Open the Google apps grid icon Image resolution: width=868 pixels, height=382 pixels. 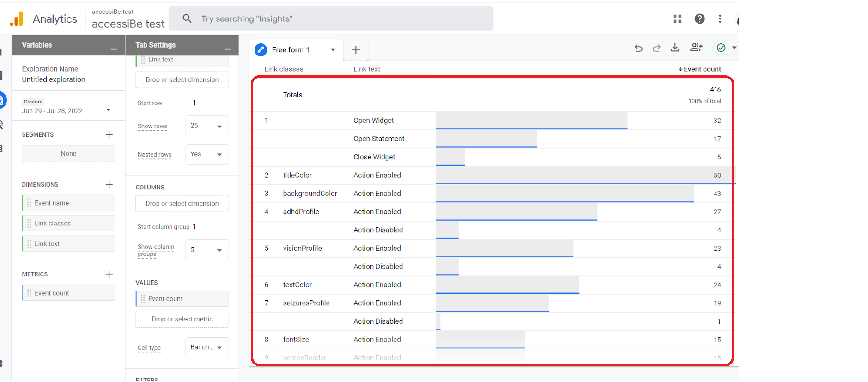677,18
